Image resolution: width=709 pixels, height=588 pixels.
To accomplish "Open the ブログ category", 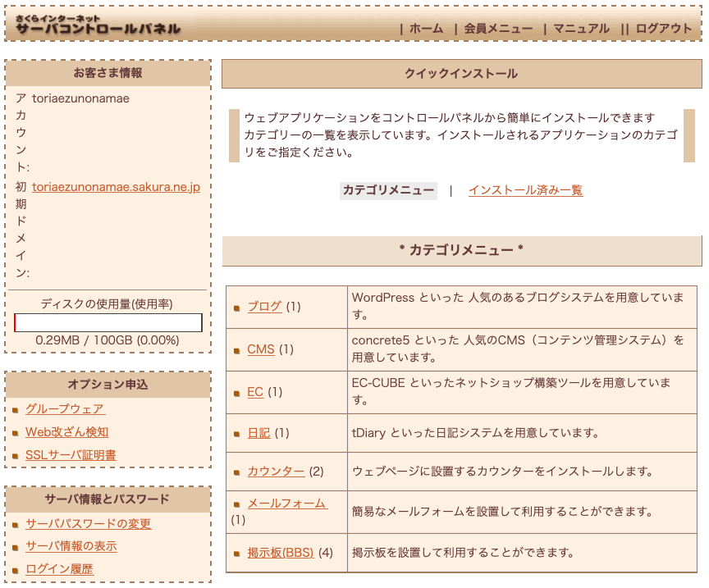I will coord(264,307).
